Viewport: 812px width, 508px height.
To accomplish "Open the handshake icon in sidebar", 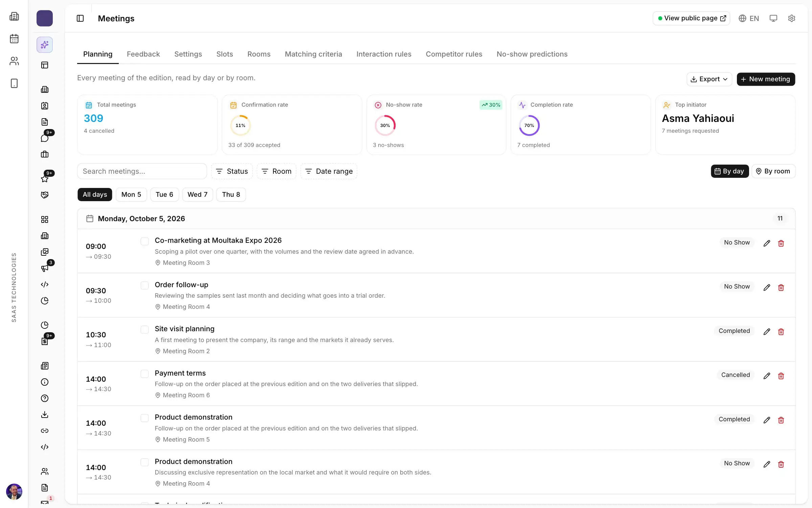I will (x=45, y=195).
